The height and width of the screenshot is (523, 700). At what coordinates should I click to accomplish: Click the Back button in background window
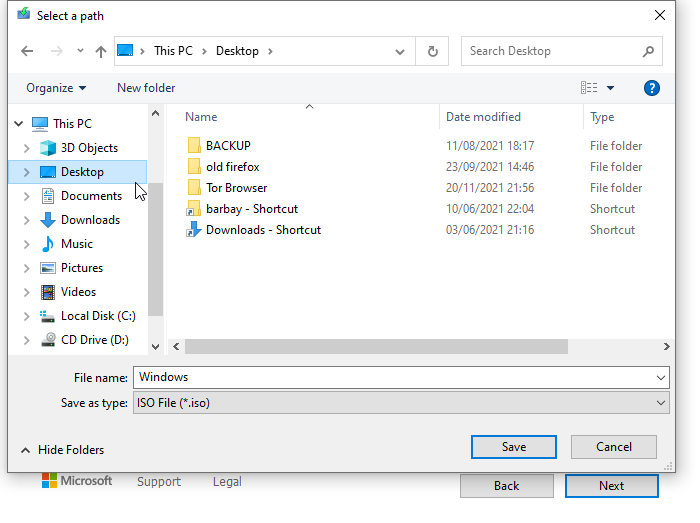click(507, 486)
